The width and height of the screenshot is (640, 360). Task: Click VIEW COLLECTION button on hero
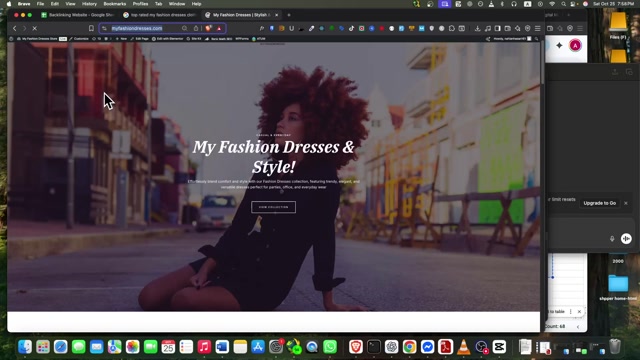[x=273, y=207]
